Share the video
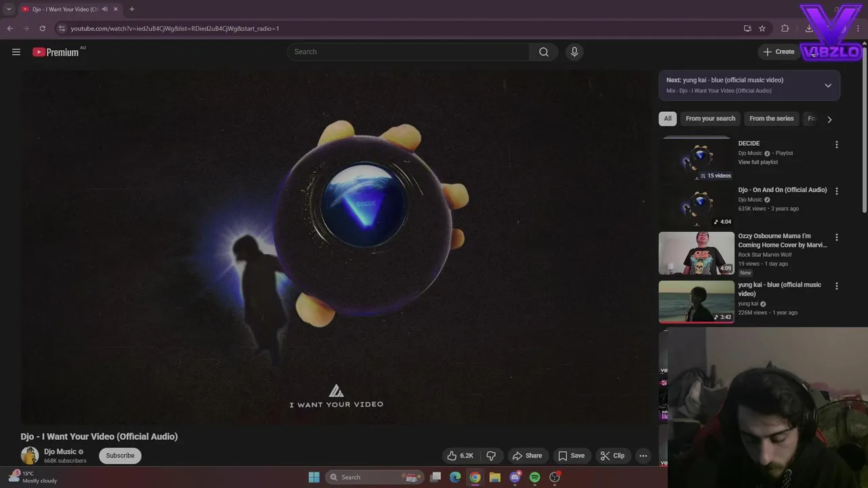 click(528, 455)
